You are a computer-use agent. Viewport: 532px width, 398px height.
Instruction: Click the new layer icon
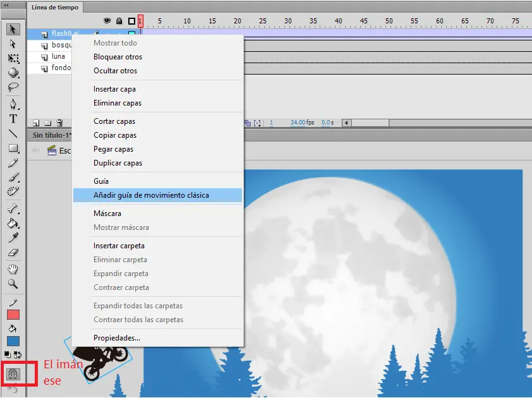(36, 123)
